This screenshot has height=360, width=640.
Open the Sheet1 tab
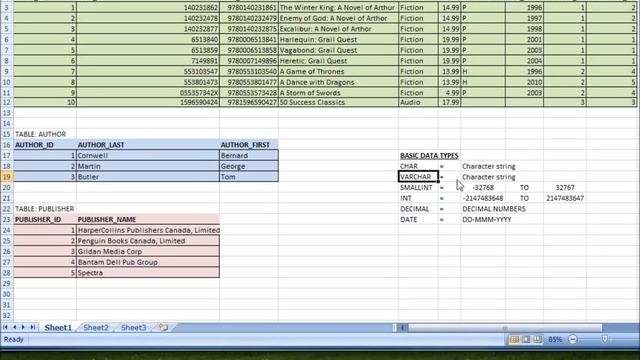(x=58, y=327)
